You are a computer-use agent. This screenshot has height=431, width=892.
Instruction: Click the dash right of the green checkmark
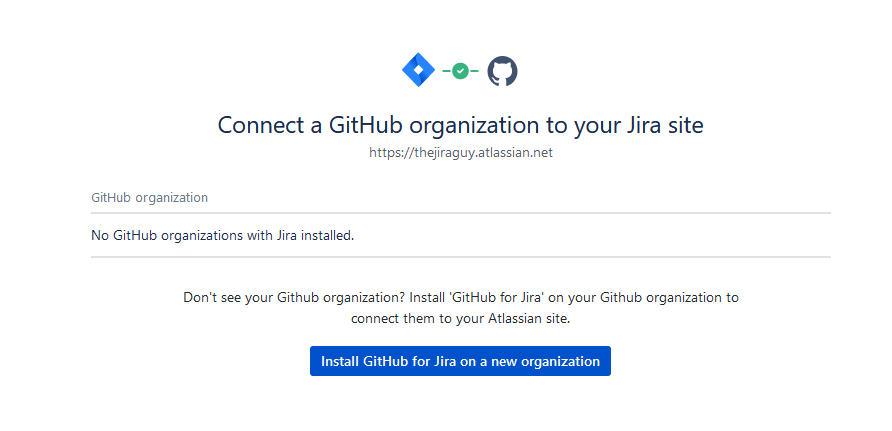(474, 71)
